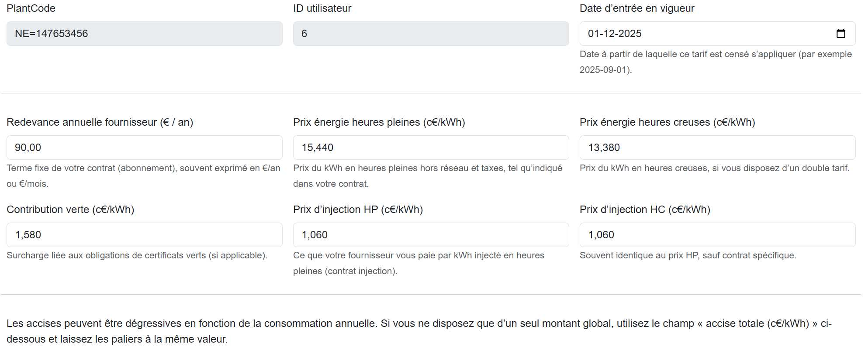
Task: Click the ID utilisateur label
Action: [x=322, y=8]
